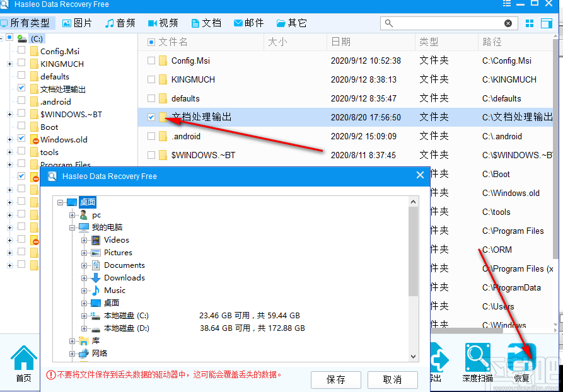Filter by 图片 pictures

pos(77,23)
